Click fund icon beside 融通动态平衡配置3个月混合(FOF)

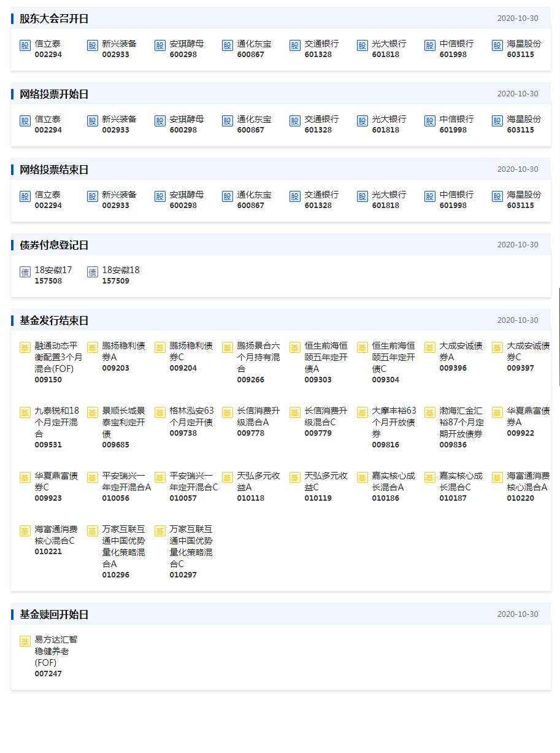click(x=25, y=347)
